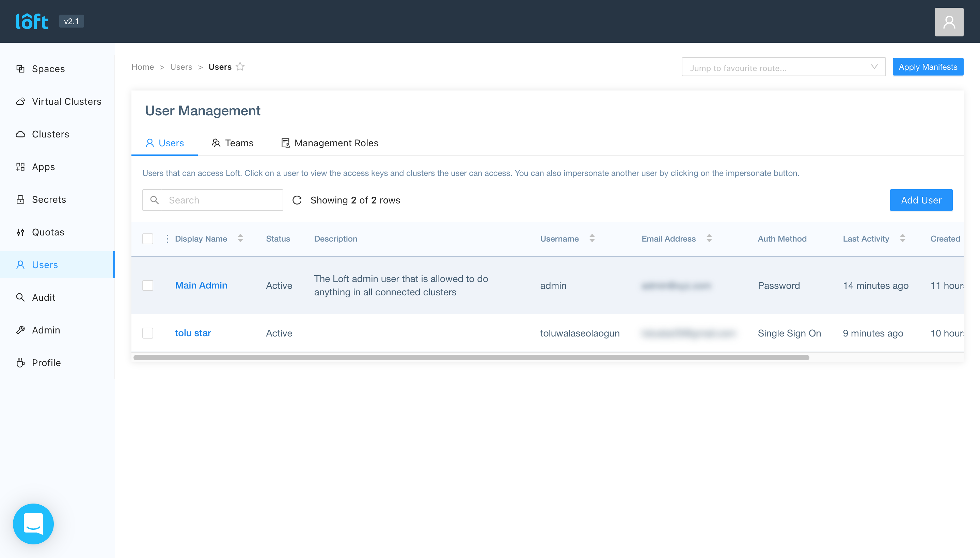Open Quotas section in sidebar
The width and height of the screenshot is (980, 558).
[48, 232]
